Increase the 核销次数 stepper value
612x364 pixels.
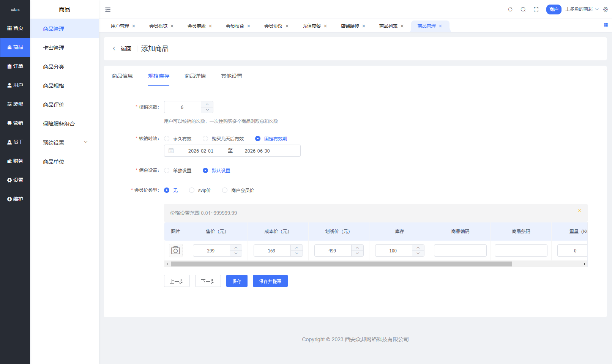click(x=207, y=104)
